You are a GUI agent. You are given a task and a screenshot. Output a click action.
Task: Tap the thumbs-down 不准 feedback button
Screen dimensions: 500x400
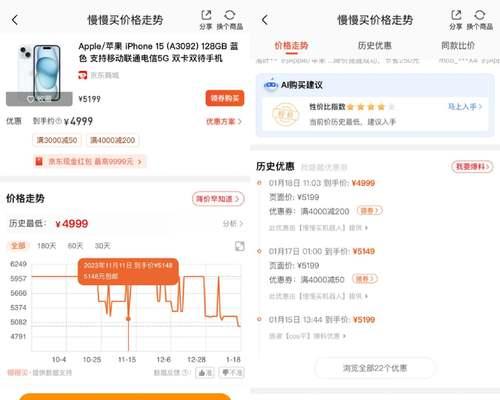point(232,372)
